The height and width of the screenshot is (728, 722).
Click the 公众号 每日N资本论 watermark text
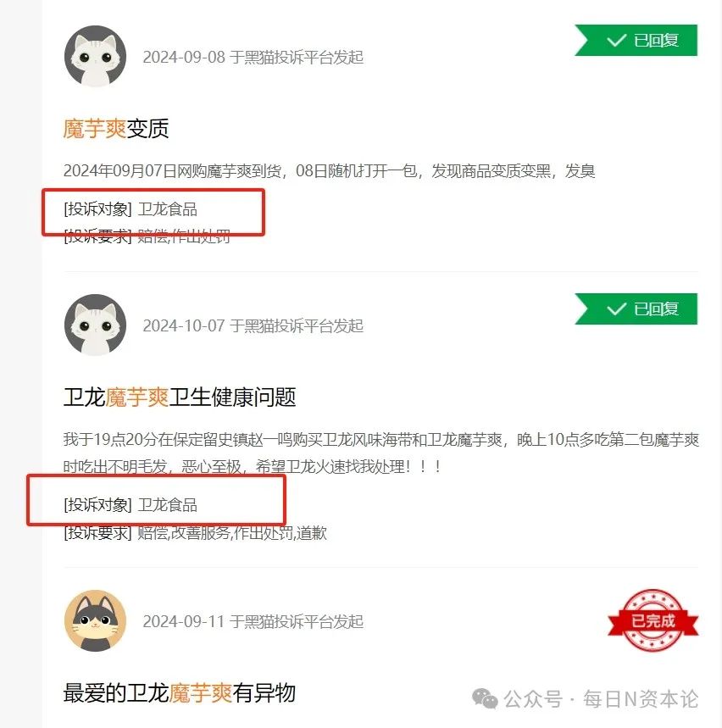(601, 699)
